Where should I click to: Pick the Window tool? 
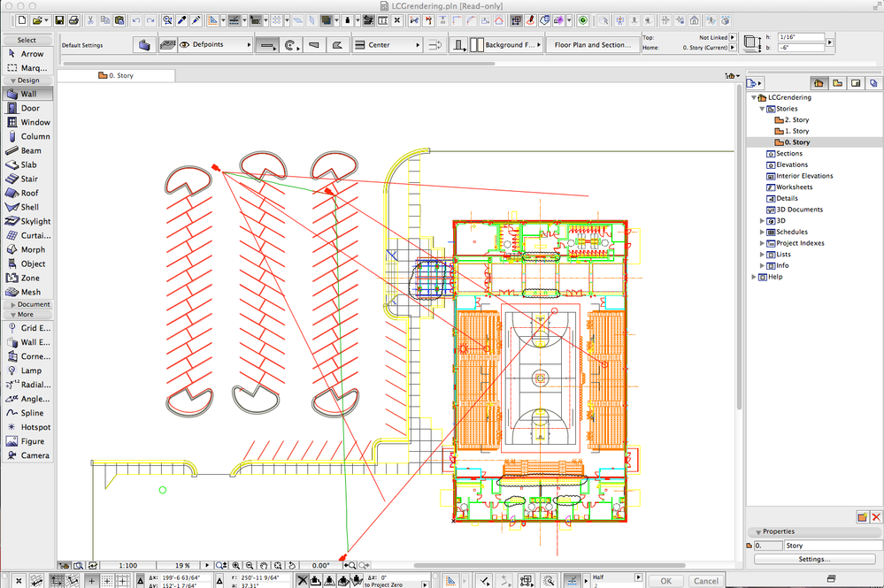pyautogui.click(x=28, y=122)
